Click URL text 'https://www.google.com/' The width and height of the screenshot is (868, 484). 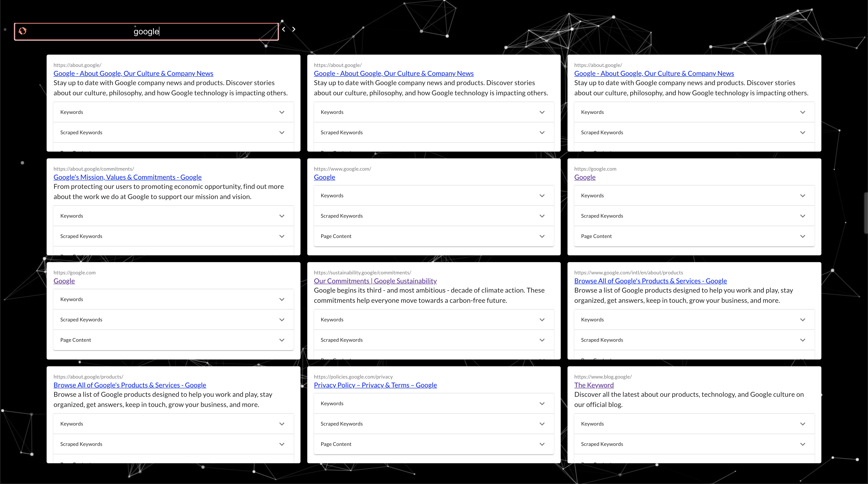tap(342, 169)
